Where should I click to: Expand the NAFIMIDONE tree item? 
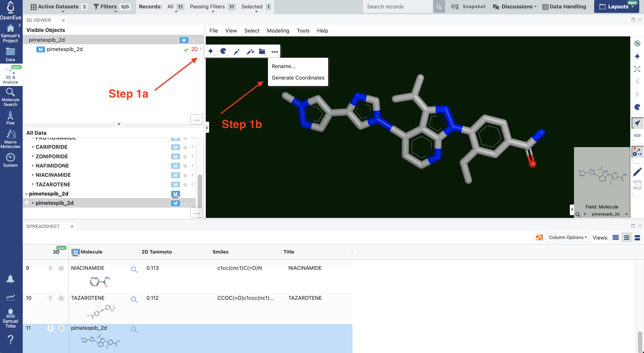click(x=33, y=166)
